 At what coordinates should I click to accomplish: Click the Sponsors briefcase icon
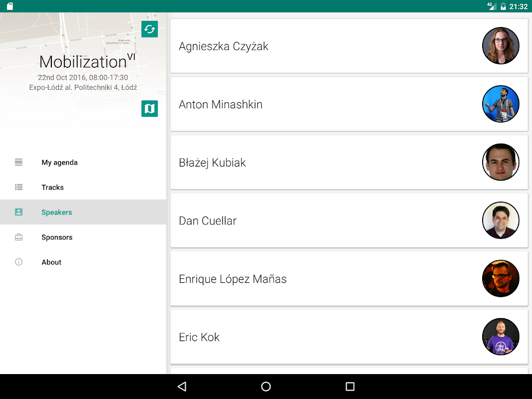pos(19,237)
